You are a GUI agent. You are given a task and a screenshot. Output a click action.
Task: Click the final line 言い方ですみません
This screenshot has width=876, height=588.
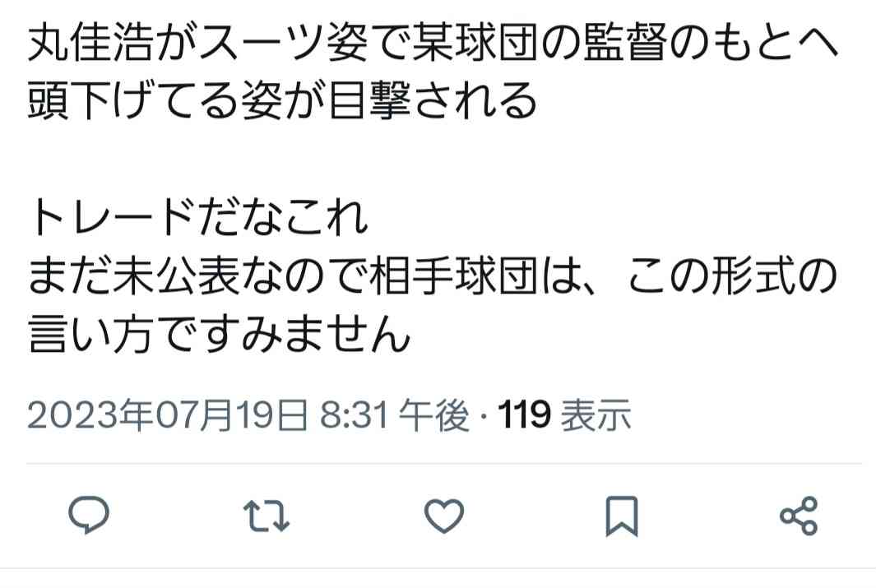click(x=219, y=334)
